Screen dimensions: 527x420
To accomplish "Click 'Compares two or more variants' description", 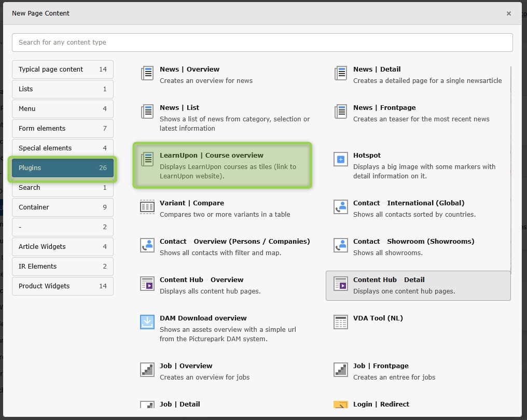I will click(225, 215).
